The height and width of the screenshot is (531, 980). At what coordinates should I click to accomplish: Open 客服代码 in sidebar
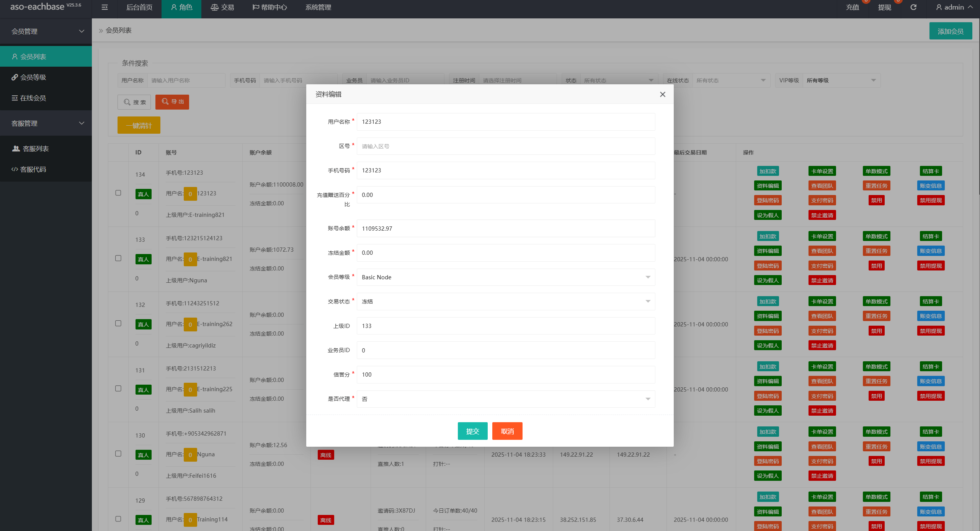46,169
